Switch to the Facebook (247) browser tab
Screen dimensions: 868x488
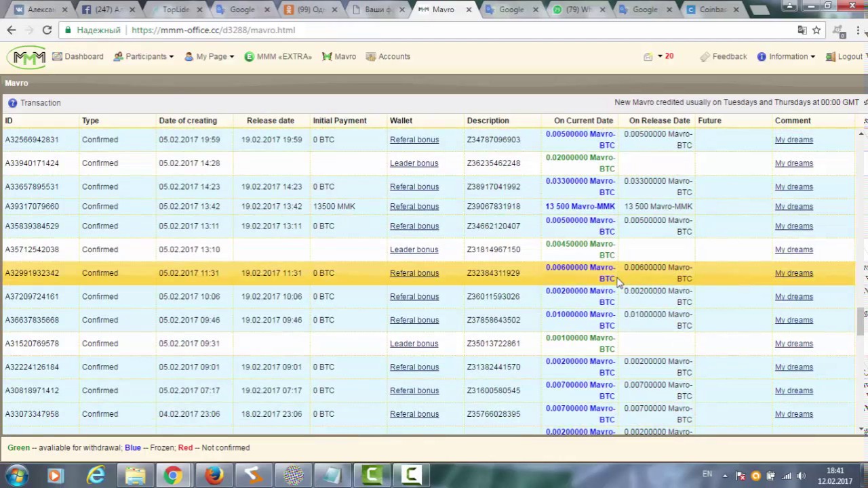[107, 9]
